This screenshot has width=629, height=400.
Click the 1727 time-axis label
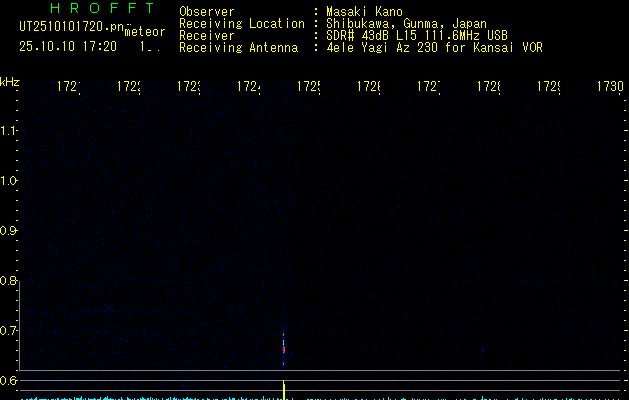[x=428, y=86]
